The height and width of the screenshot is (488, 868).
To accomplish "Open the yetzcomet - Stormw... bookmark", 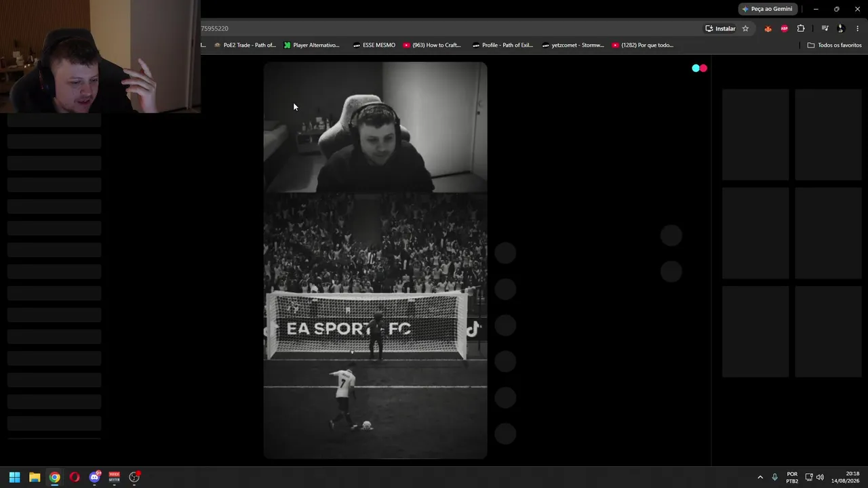I will coord(573,45).
